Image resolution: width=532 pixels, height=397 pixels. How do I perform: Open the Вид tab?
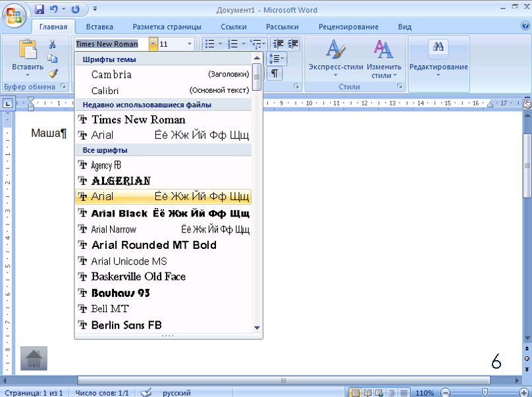click(405, 26)
